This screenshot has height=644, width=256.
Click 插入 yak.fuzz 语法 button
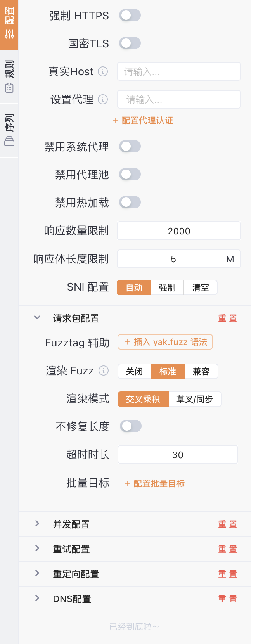pyautogui.click(x=165, y=342)
